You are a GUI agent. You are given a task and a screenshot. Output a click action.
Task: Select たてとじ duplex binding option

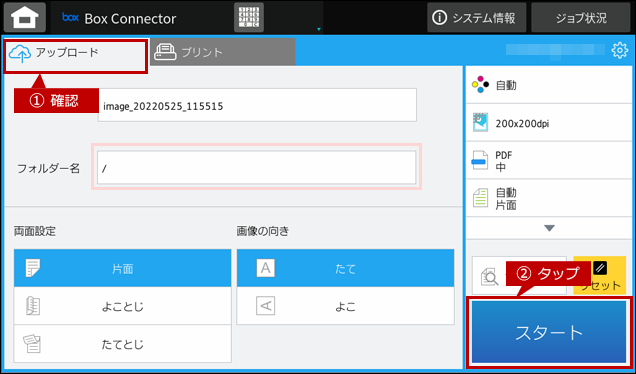[122, 344]
